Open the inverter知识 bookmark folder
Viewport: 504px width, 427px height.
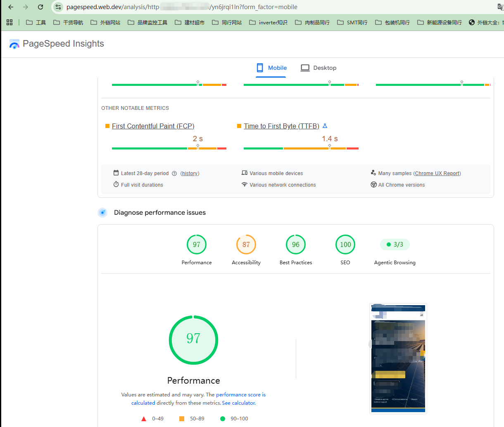pos(268,22)
